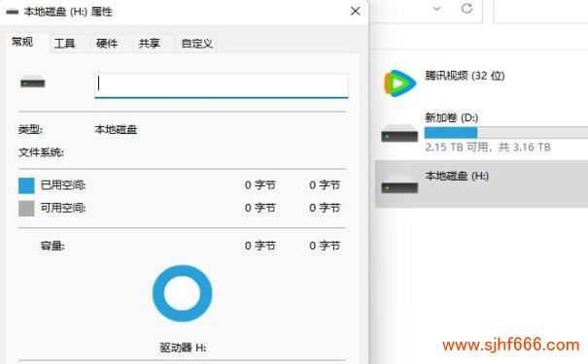Viewport: 588px width, 364px height.
Task: Click the 容量 label
Action: click(x=52, y=246)
